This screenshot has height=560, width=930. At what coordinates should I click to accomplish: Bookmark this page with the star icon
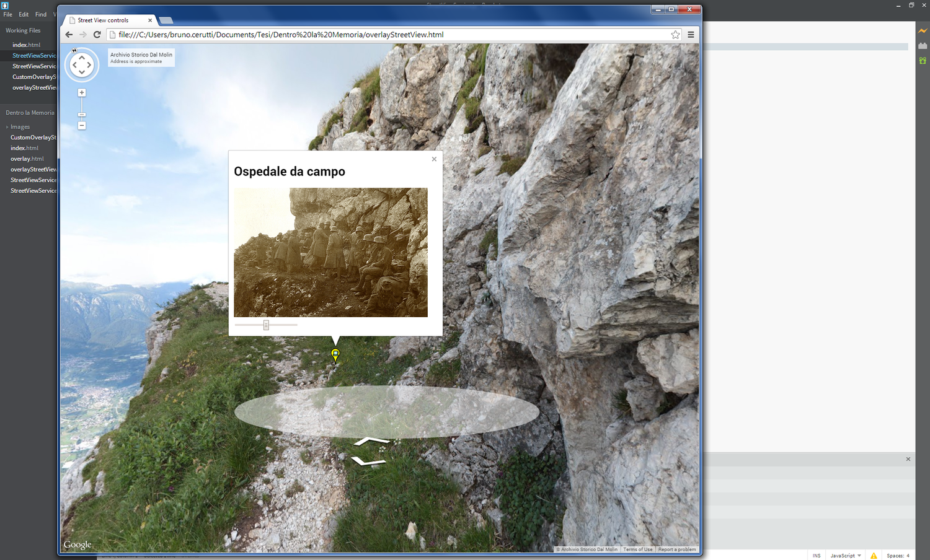pos(676,35)
